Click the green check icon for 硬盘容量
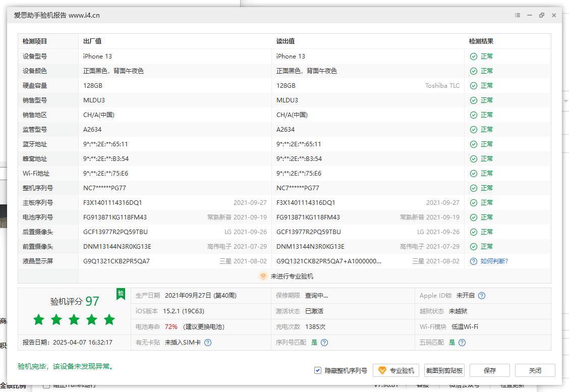The height and width of the screenshot is (392, 569). click(474, 86)
